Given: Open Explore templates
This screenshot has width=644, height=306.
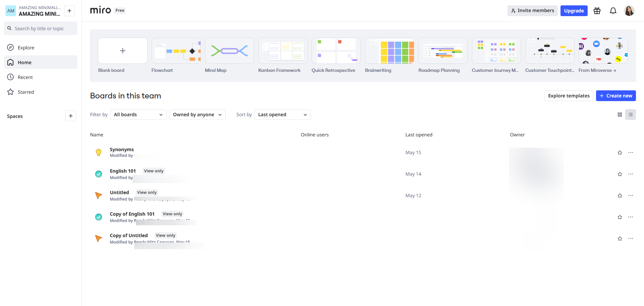Looking at the screenshot, I should point(569,96).
